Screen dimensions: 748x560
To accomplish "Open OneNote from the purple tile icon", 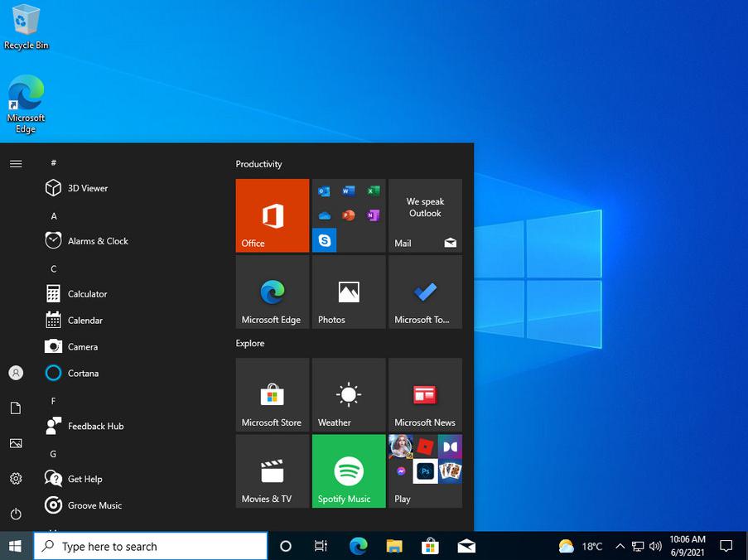I will tap(372, 215).
